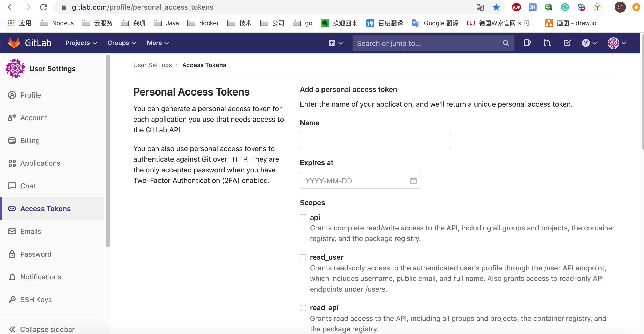The image size is (644, 334).
Task: Expand the Projects dropdown menu
Action: tap(81, 43)
